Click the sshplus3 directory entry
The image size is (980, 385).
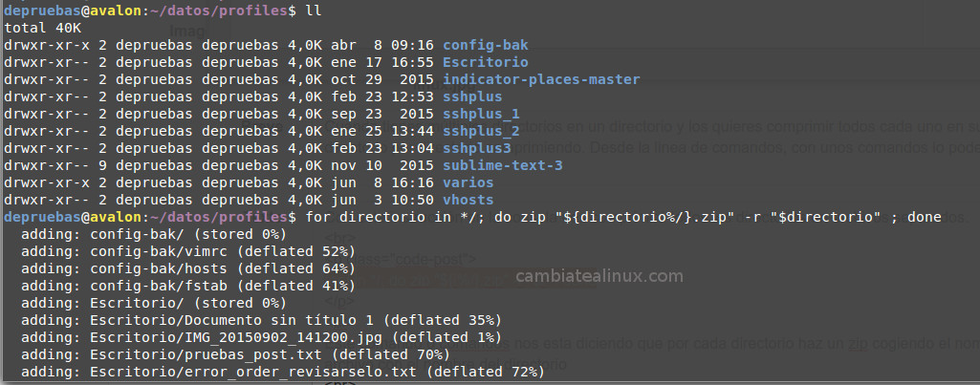[x=476, y=149]
